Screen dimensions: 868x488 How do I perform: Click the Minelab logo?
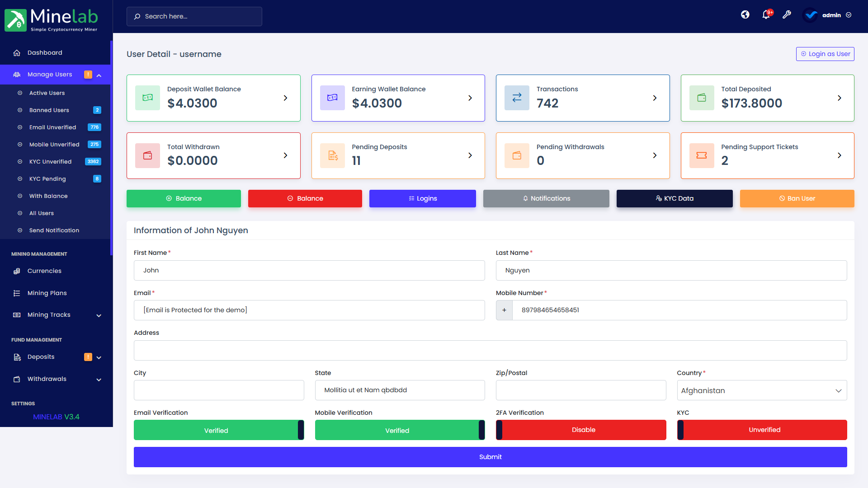[51, 19]
